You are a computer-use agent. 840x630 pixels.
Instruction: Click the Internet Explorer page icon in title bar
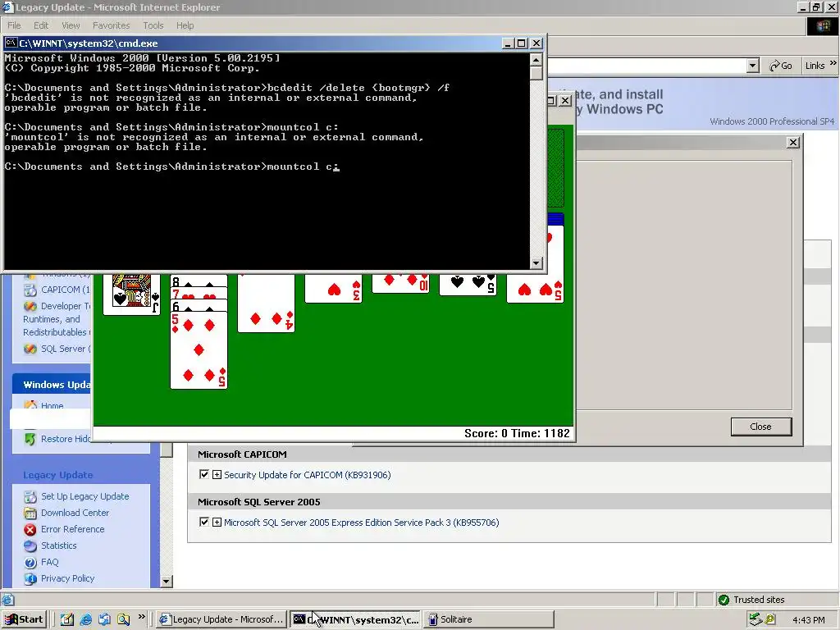[7, 7]
